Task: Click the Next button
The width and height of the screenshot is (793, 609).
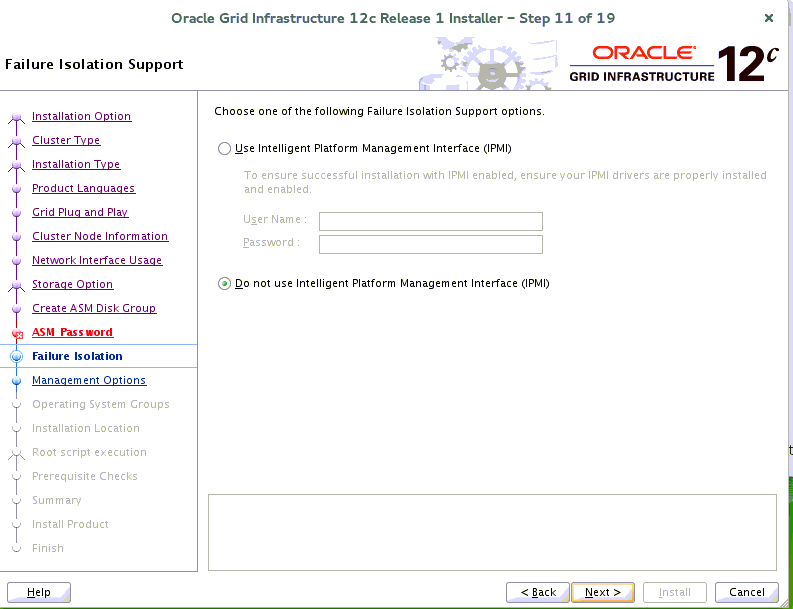Action: (x=603, y=592)
